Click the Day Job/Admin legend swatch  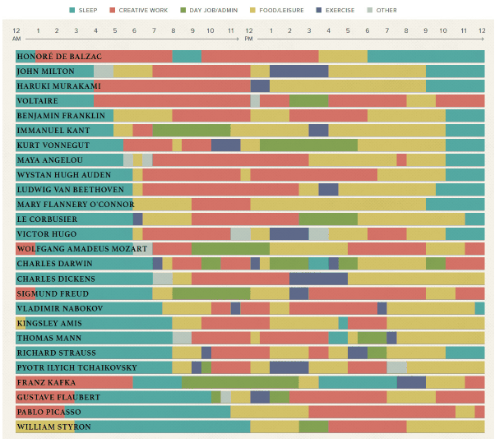click(183, 11)
